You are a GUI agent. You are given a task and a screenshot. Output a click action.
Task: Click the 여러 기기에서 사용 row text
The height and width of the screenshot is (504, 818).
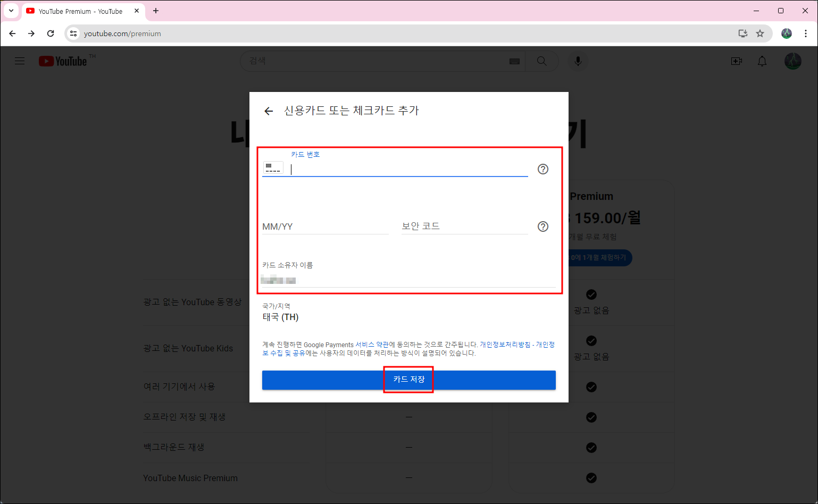(x=179, y=387)
